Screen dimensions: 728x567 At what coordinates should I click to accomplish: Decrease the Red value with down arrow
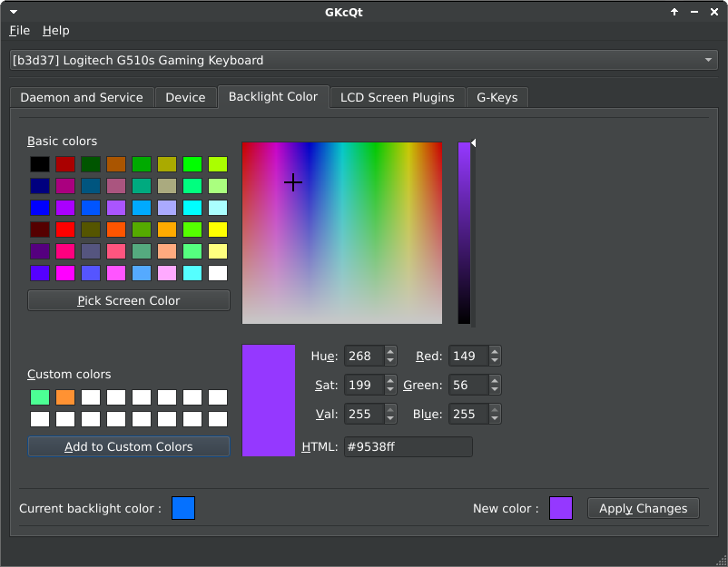495,360
